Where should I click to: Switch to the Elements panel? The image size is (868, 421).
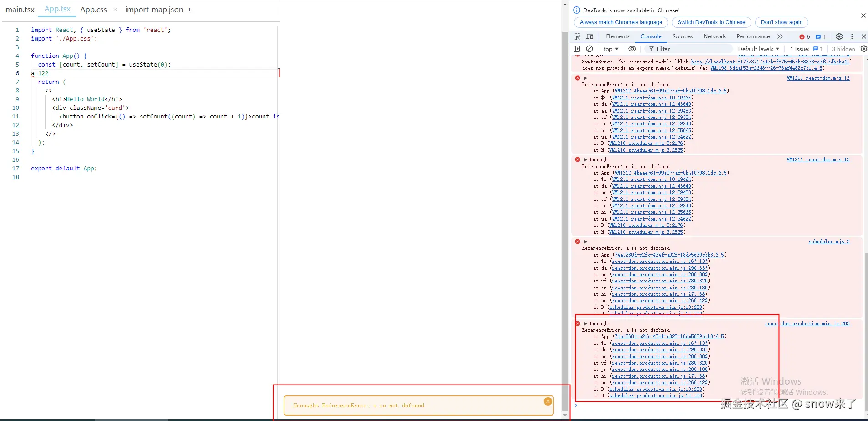pos(618,36)
